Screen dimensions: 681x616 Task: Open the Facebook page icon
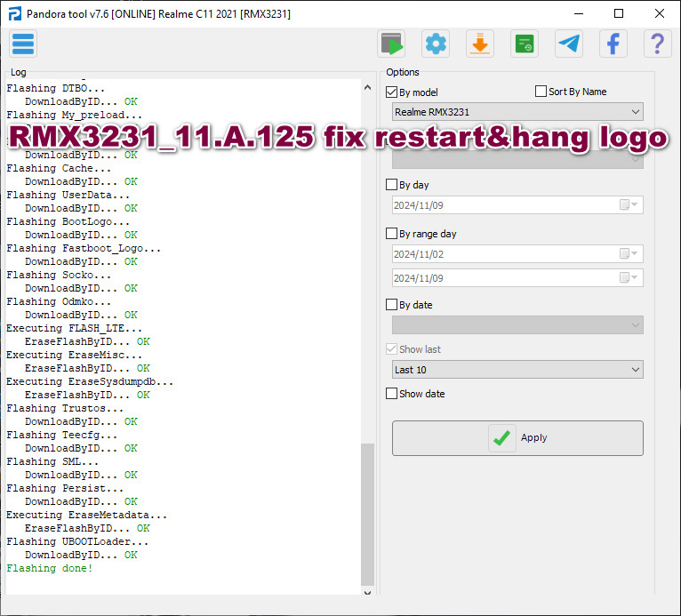(613, 44)
